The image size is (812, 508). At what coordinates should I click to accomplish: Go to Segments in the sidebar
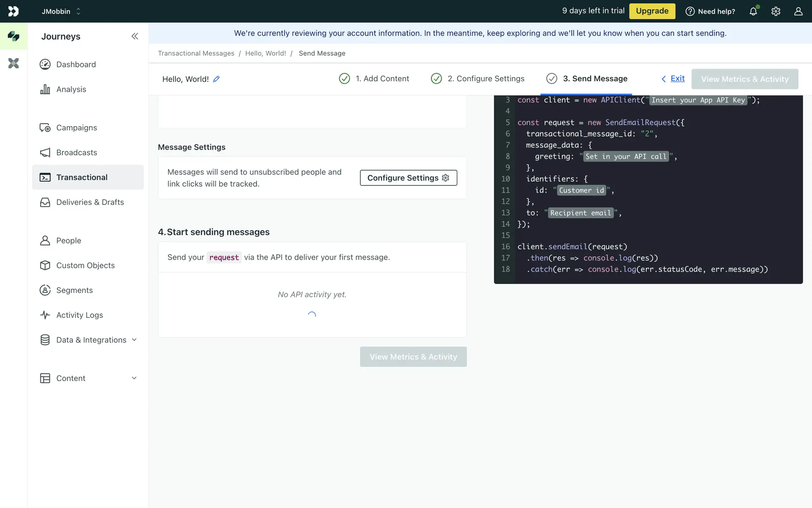click(74, 290)
